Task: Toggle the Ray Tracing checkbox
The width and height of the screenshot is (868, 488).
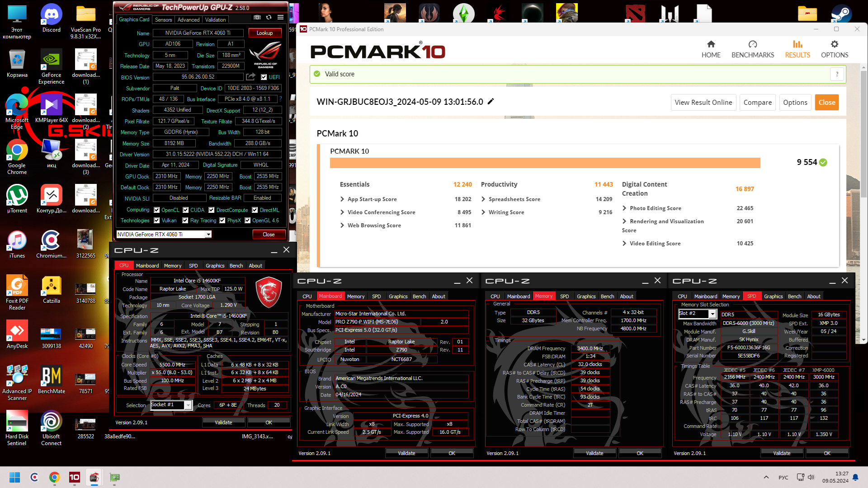Action: [x=185, y=221]
